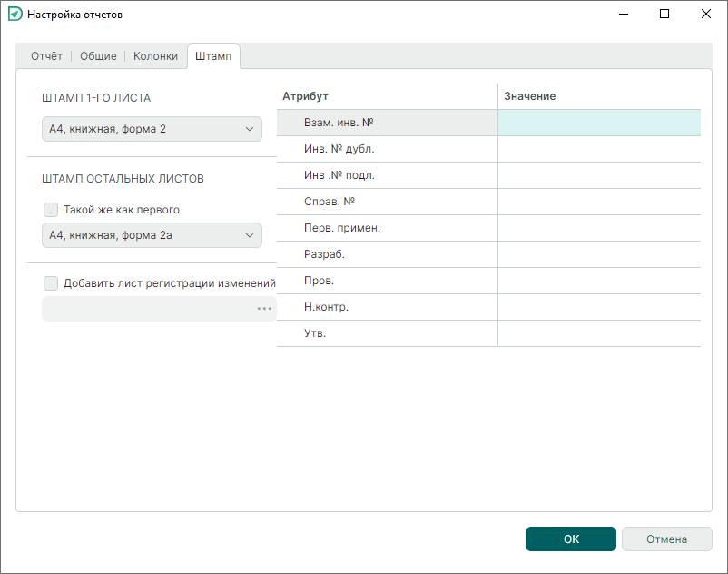
Task: Maximize the Настройка отчетов window
Action: tap(664, 15)
